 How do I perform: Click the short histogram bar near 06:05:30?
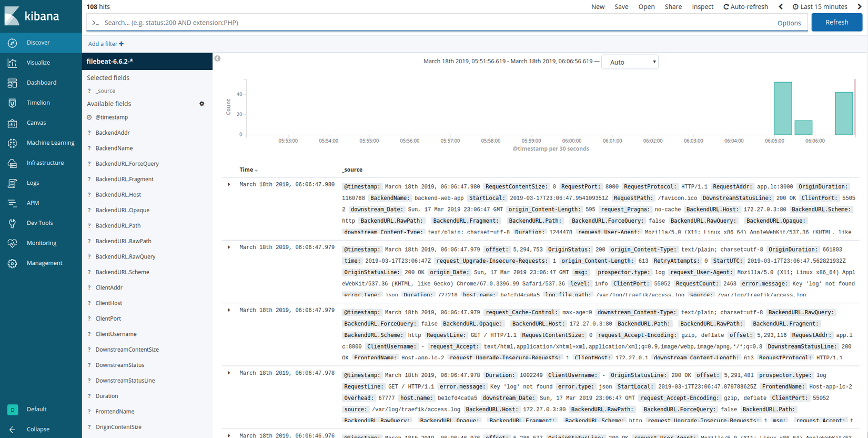pos(803,127)
